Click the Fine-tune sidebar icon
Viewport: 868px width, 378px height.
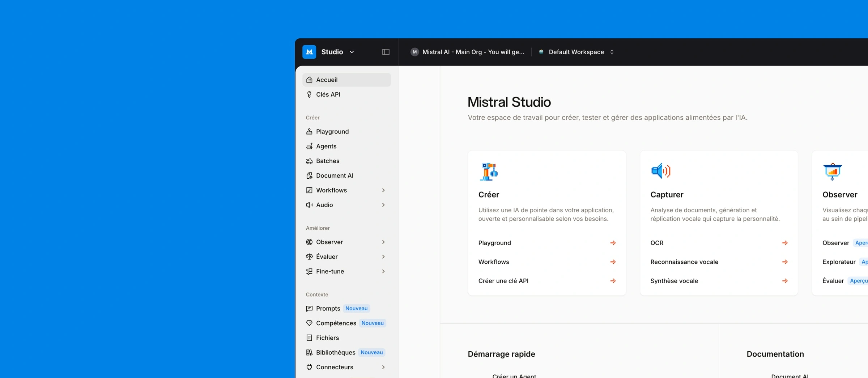(309, 271)
